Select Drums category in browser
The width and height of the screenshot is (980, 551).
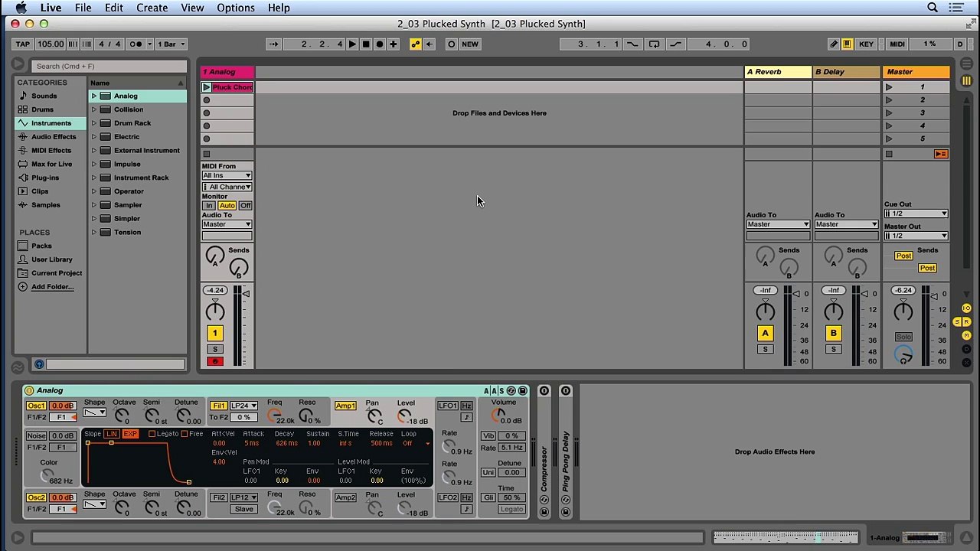click(42, 109)
